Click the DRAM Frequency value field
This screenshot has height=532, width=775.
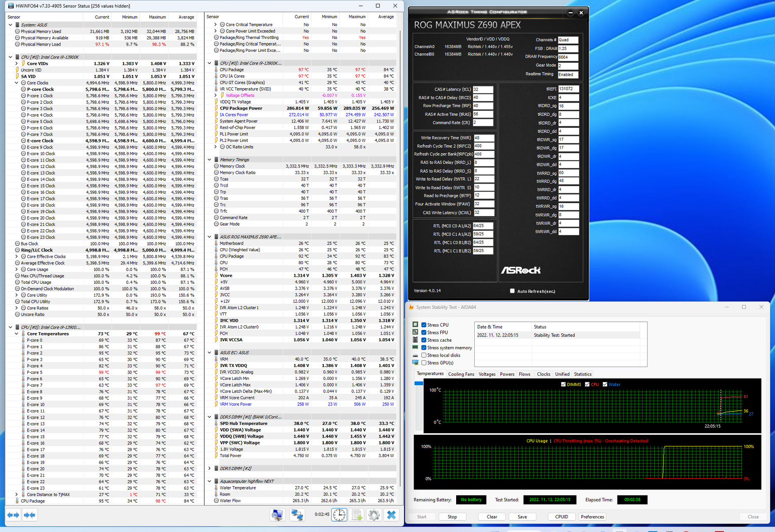568,57
